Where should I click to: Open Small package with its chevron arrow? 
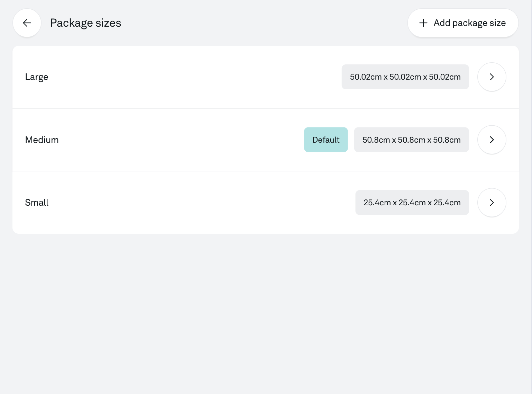(x=492, y=203)
